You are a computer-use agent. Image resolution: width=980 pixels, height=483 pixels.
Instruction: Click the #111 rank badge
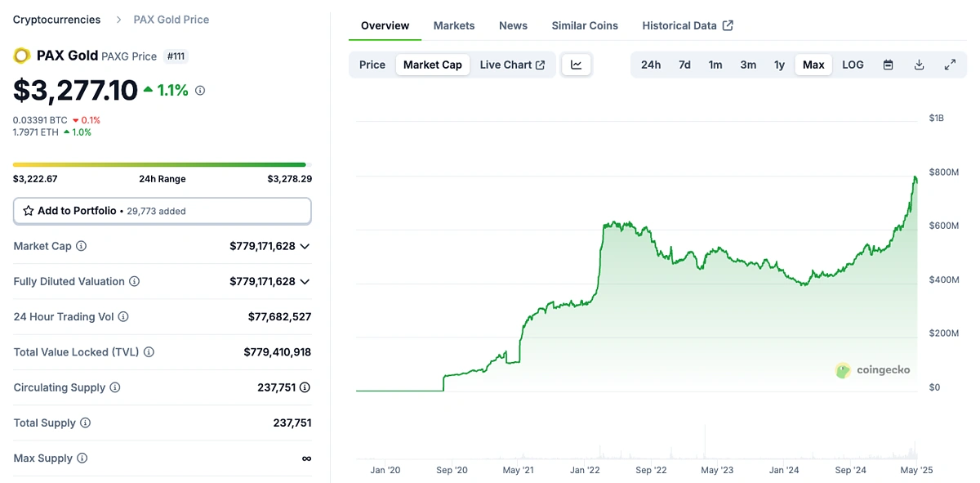(x=176, y=56)
